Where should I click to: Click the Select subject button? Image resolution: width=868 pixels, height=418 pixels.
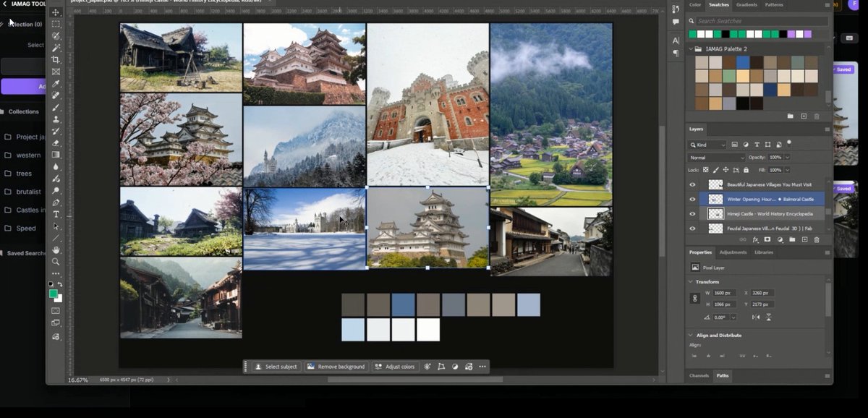click(276, 367)
